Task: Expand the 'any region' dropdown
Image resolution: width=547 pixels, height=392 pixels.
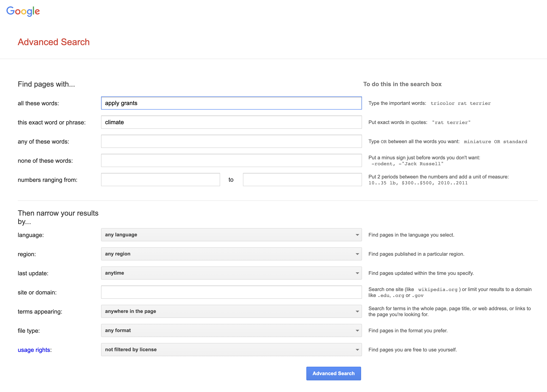Action: coord(231,254)
